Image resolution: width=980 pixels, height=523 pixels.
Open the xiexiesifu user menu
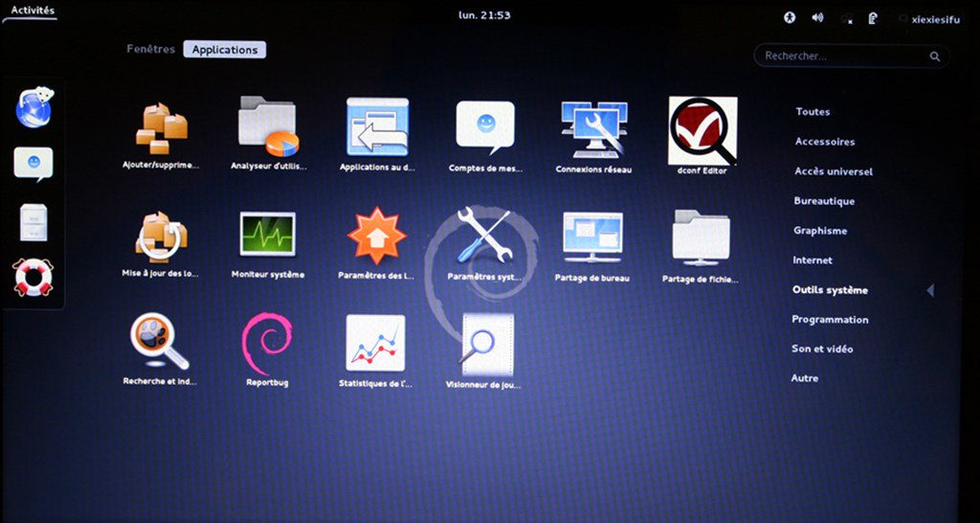(x=929, y=18)
